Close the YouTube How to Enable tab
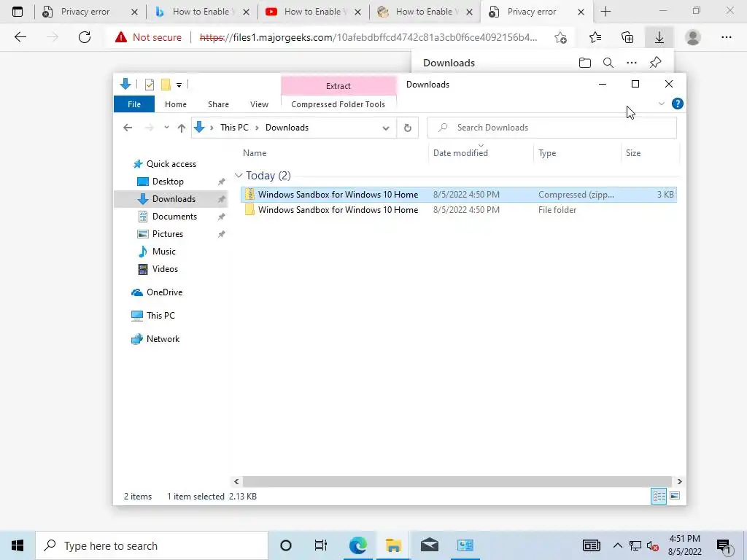The image size is (747, 560). pyautogui.click(x=357, y=12)
